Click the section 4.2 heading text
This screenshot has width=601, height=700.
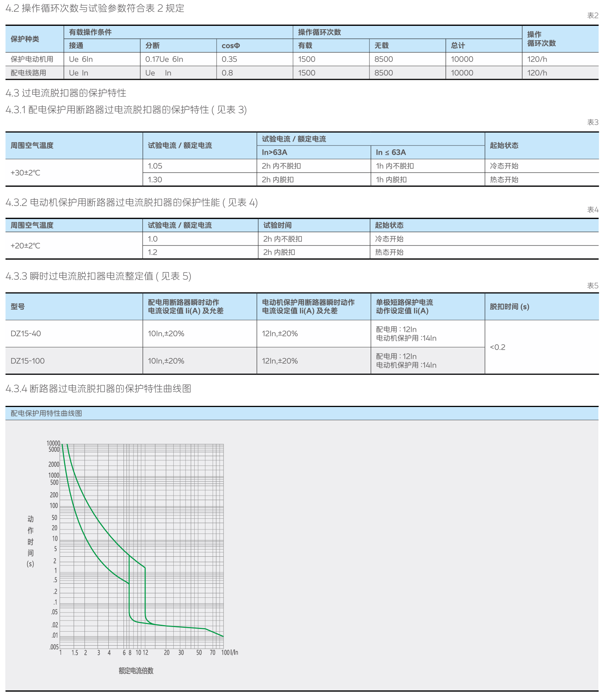(x=95, y=8)
